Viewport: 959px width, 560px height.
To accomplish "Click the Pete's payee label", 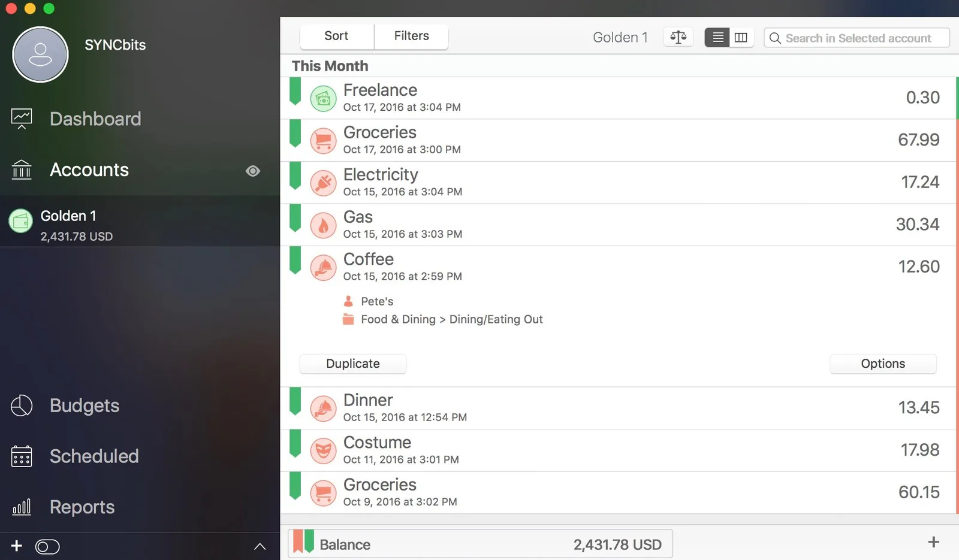I will coord(377,301).
